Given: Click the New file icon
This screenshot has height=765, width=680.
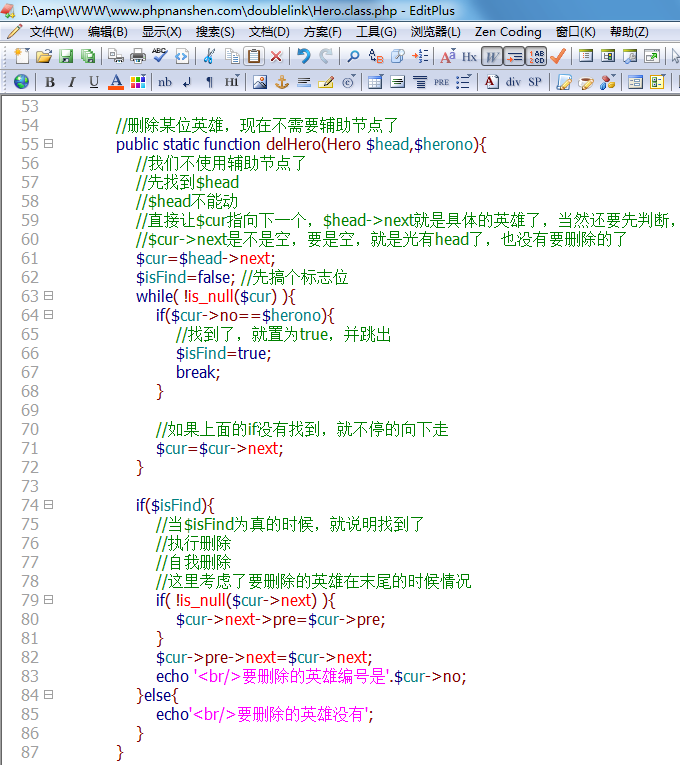Looking at the screenshot, I should [x=21, y=57].
